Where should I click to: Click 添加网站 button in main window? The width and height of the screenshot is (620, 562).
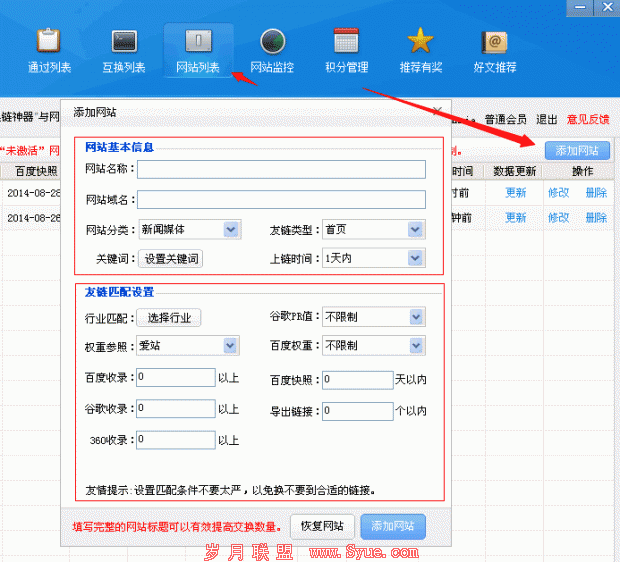577,151
